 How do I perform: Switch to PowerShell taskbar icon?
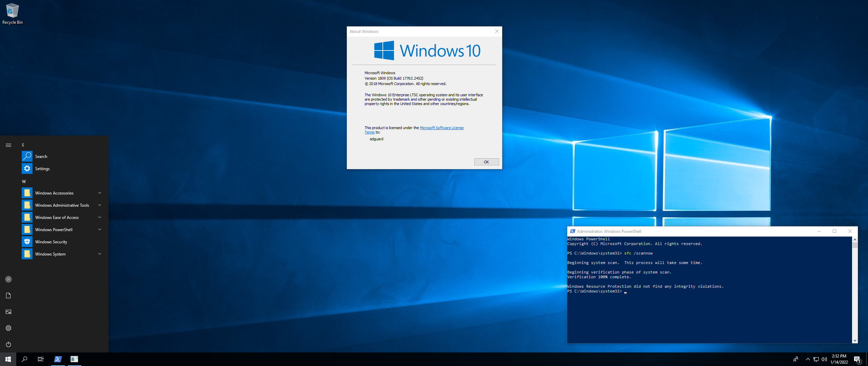tap(58, 359)
